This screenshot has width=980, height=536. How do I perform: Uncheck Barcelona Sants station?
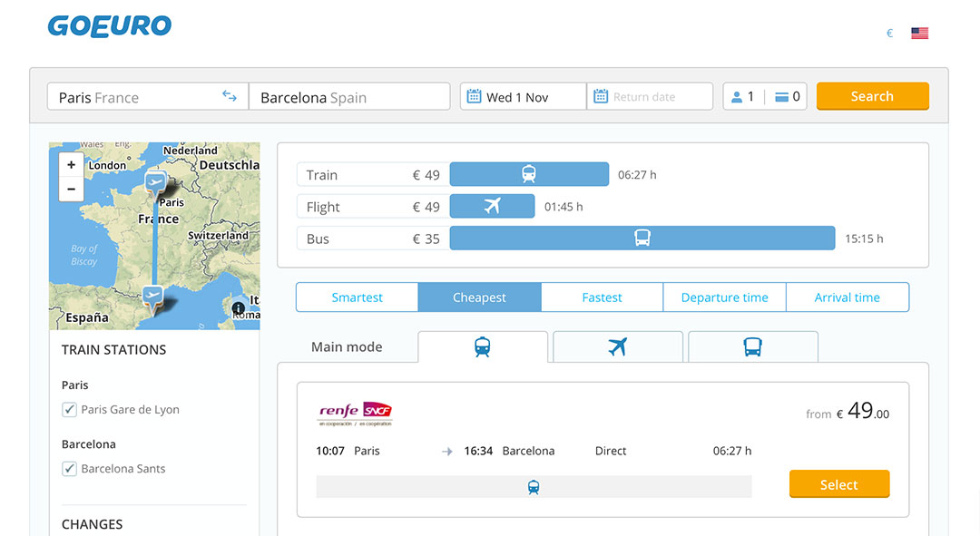tap(69, 469)
